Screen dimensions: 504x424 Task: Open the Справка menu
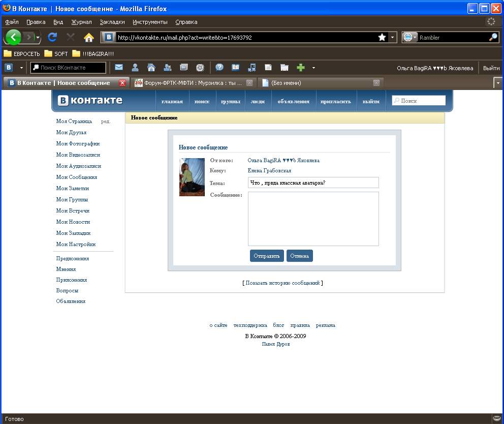[186, 22]
